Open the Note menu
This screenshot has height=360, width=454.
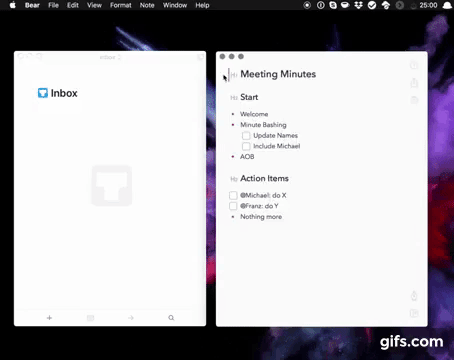point(147,5)
